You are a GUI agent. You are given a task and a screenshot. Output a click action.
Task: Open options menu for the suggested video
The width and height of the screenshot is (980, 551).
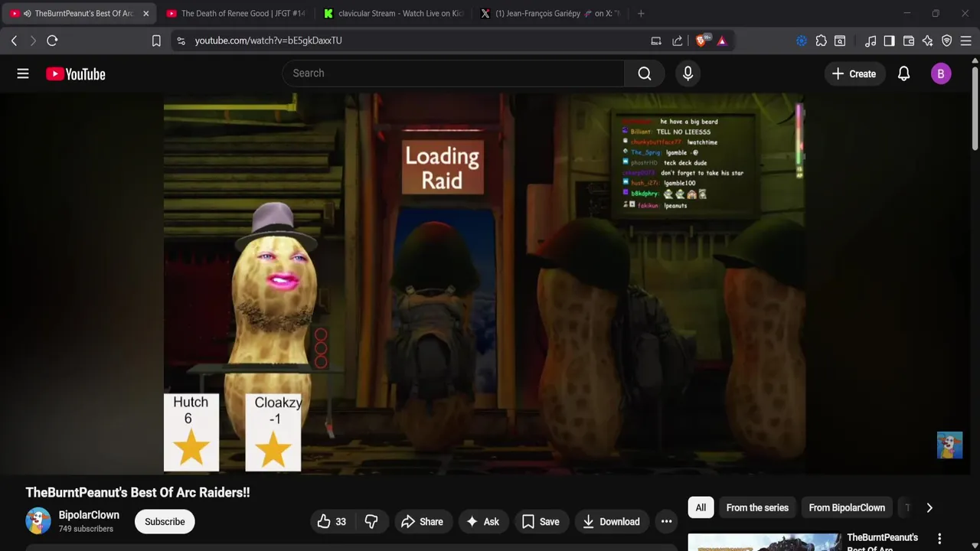(939, 539)
